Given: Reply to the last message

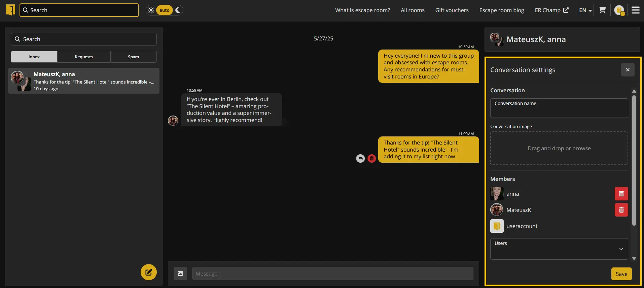Looking at the screenshot, I should point(360,158).
